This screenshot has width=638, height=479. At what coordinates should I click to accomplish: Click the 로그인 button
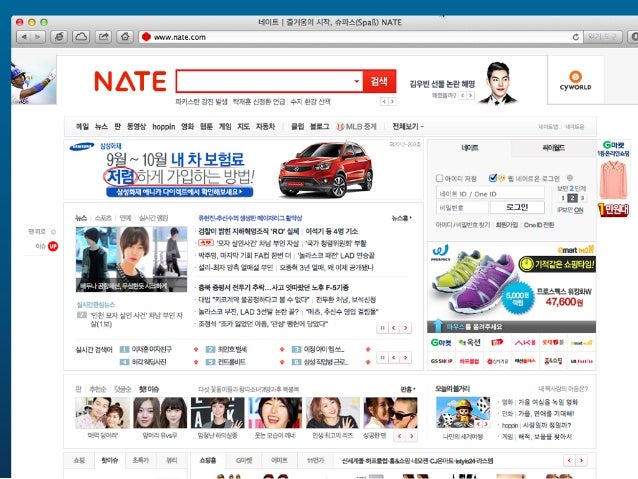point(517,207)
